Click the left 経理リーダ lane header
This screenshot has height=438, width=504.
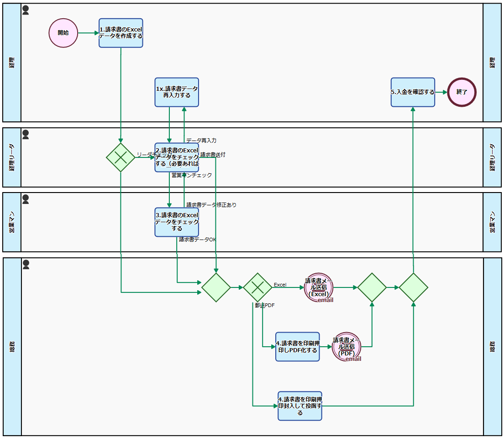[12, 157]
